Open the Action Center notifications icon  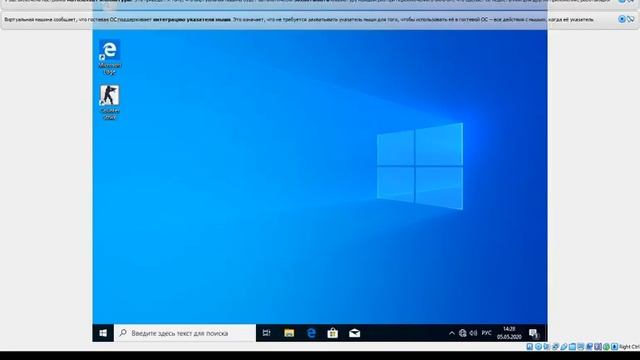pos(533,333)
